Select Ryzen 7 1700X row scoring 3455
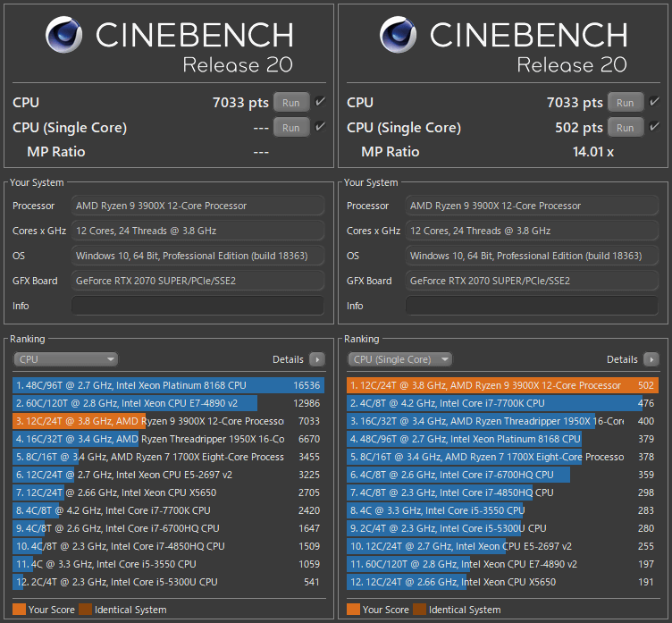 (168, 457)
